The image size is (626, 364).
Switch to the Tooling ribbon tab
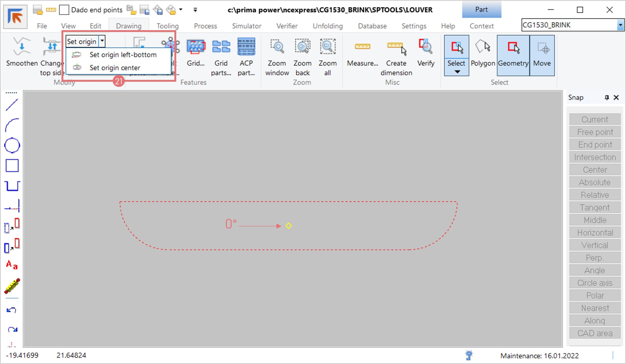(x=168, y=26)
